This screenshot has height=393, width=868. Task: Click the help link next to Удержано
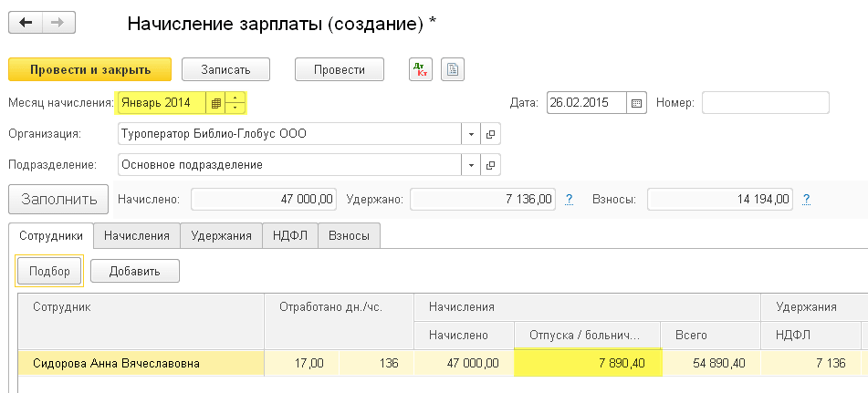click(570, 199)
